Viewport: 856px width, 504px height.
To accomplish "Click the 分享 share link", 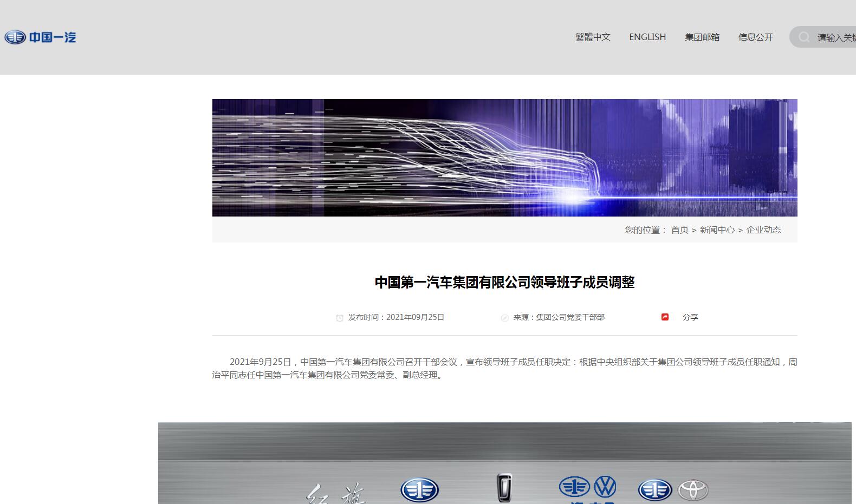I will coord(690,317).
